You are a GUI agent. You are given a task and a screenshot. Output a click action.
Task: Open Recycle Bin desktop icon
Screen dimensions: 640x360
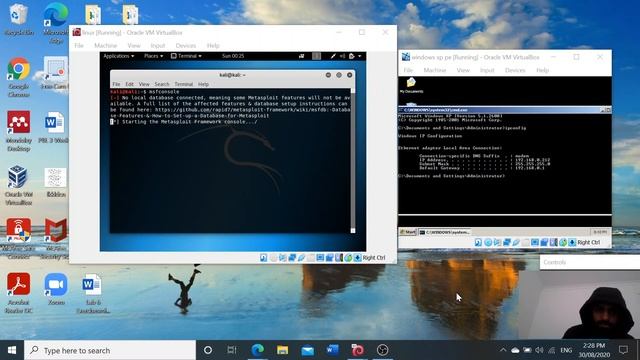pyautogui.click(x=18, y=18)
